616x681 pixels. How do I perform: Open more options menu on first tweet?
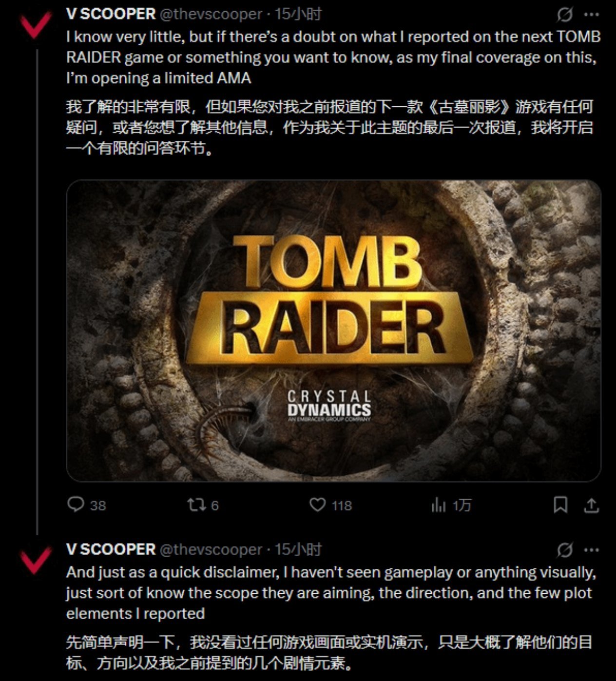click(x=591, y=15)
